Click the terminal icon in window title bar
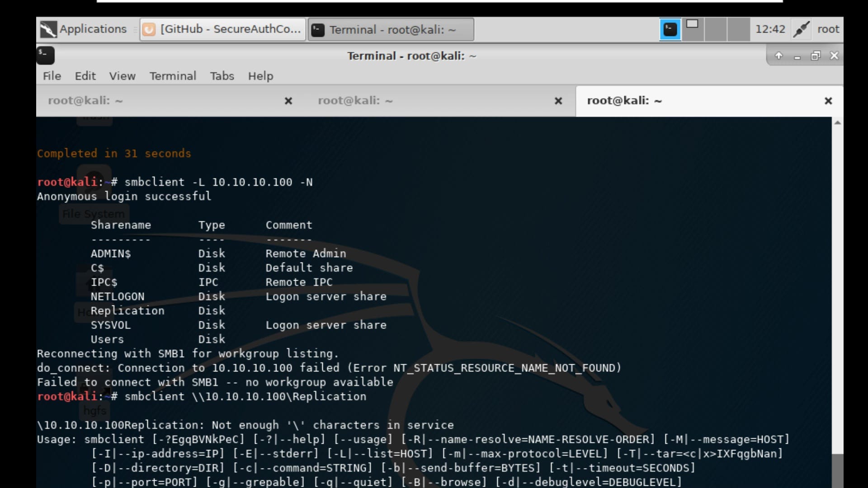The height and width of the screenshot is (488, 868). [45, 55]
